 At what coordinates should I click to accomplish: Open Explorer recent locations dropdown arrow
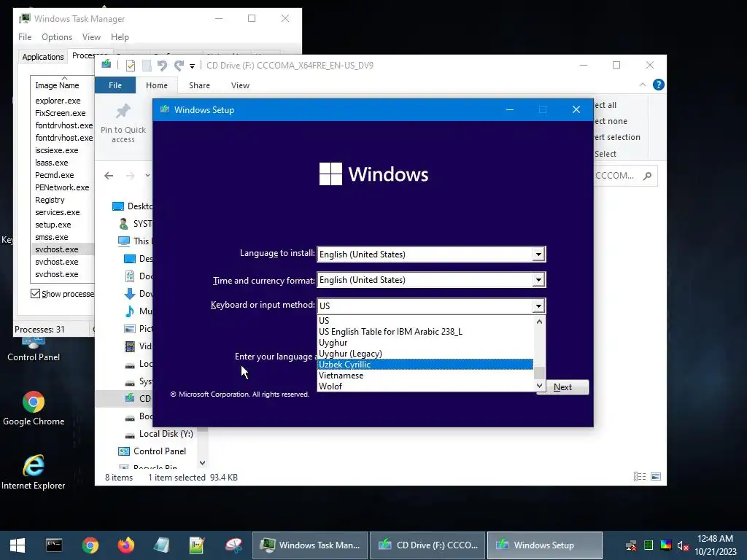[x=147, y=176]
